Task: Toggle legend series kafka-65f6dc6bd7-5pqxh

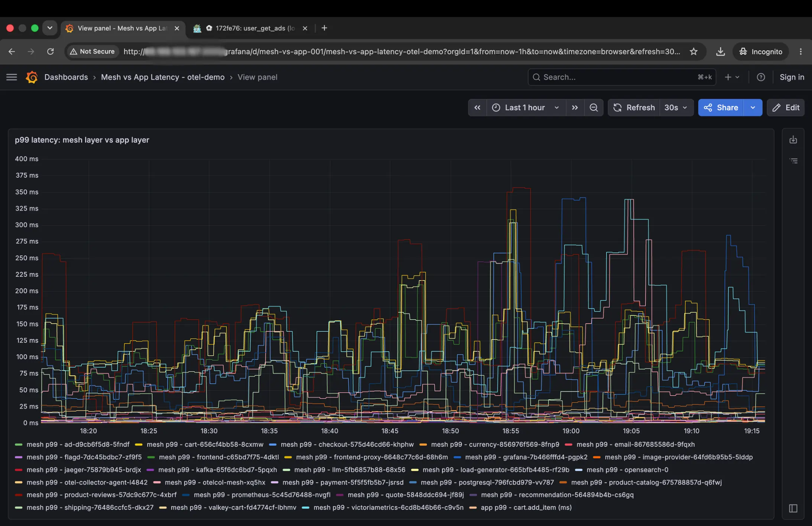Action: [218, 470]
